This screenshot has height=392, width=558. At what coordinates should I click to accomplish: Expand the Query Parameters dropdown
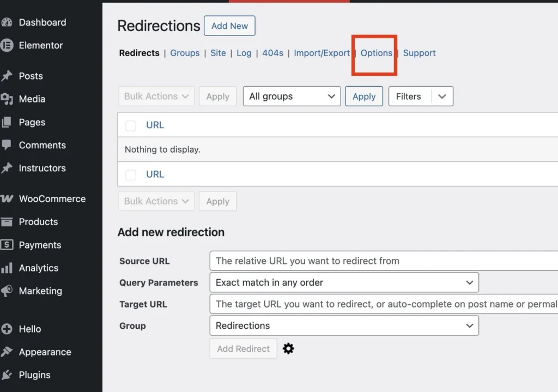coord(344,282)
